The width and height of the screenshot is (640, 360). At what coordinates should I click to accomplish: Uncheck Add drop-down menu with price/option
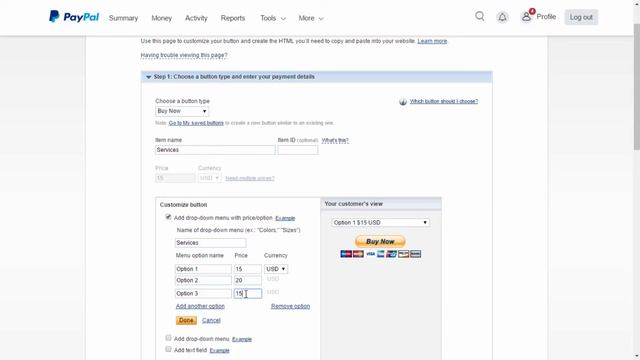168,217
